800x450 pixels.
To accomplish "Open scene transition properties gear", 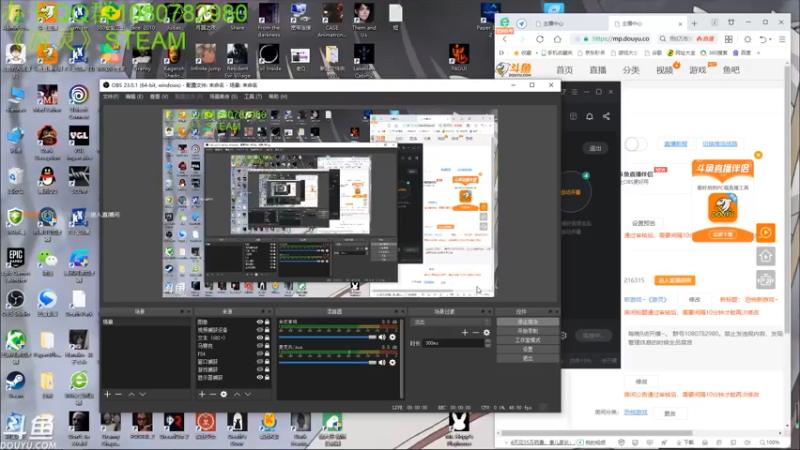I will click(x=487, y=333).
